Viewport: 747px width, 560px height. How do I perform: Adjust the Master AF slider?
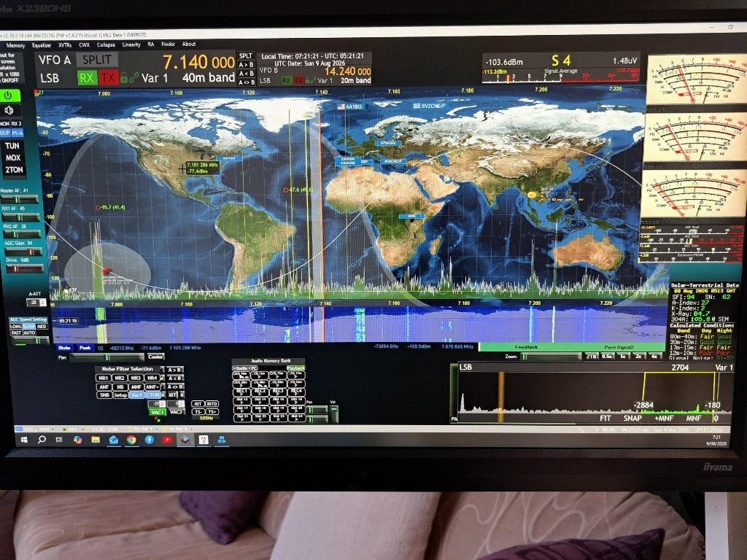pos(21,200)
